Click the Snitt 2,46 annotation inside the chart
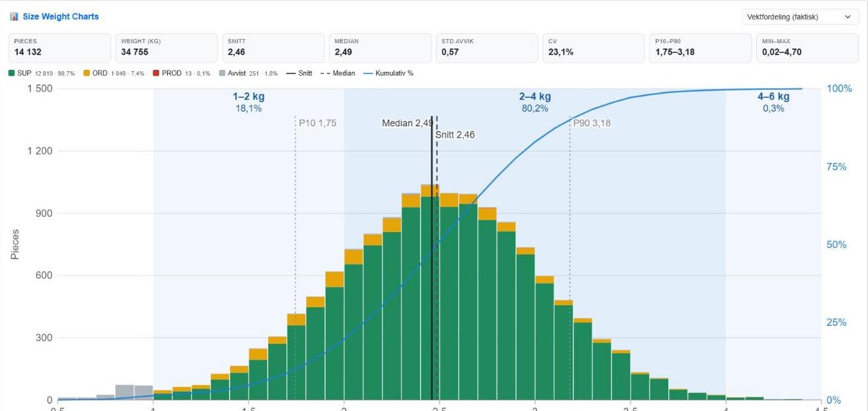868x411 pixels. point(455,135)
